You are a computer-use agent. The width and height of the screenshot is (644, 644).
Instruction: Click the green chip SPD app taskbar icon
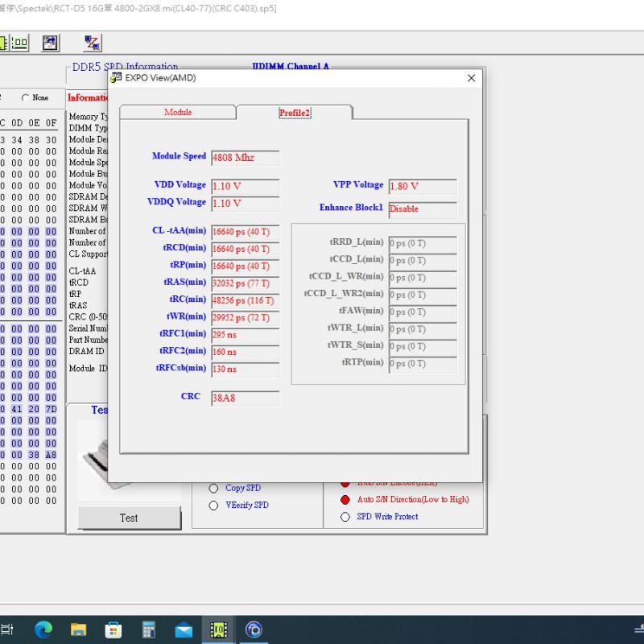[218, 630]
